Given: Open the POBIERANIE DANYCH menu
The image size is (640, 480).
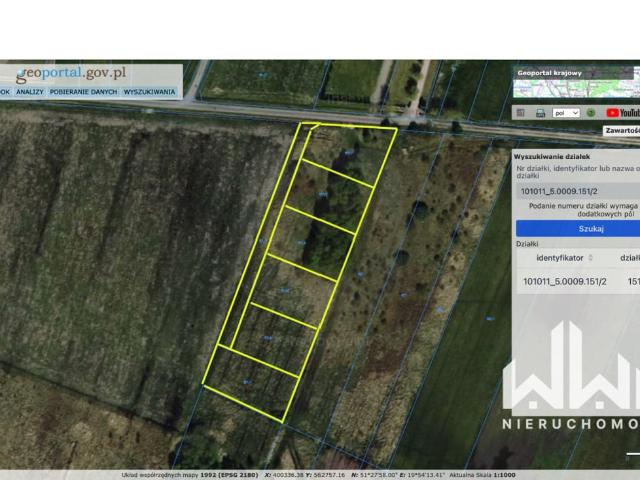Looking at the screenshot, I should point(82,92).
